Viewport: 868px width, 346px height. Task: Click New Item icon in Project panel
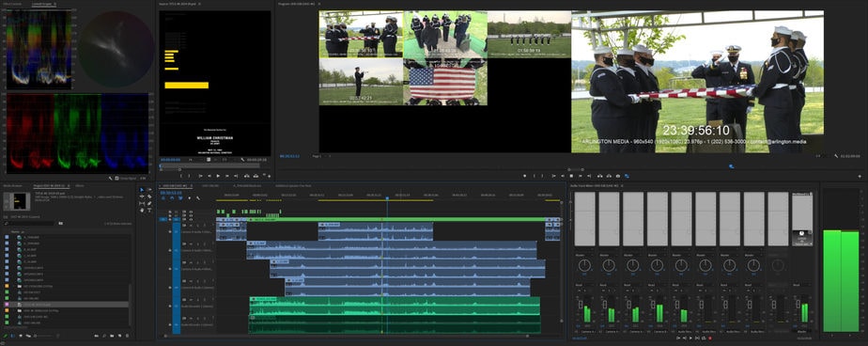(x=119, y=336)
